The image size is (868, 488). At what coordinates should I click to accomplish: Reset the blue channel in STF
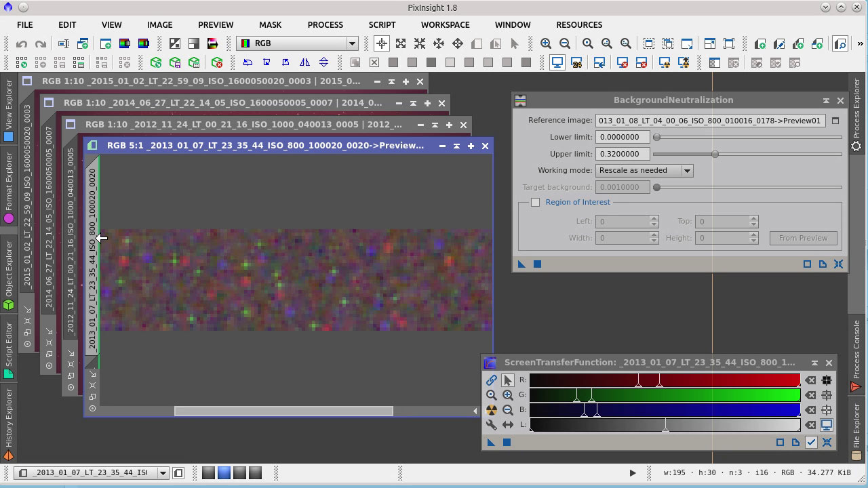(x=810, y=410)
